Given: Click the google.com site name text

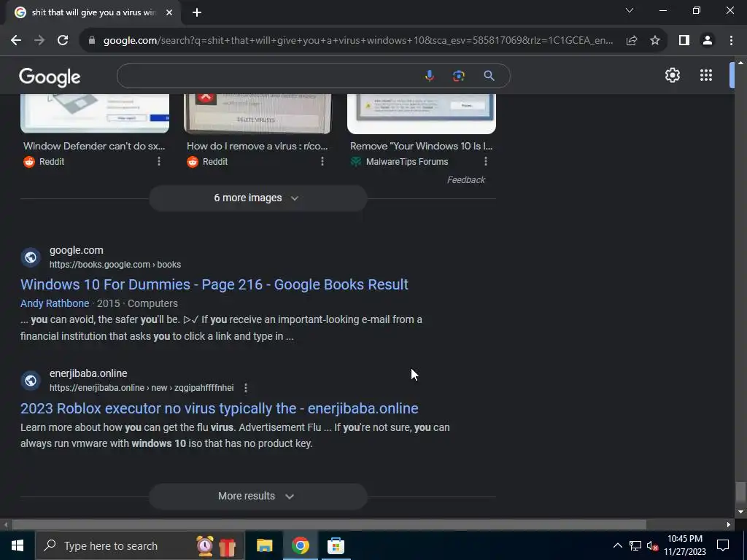Looking at the screenshot, I should click(x=76, y=250).
